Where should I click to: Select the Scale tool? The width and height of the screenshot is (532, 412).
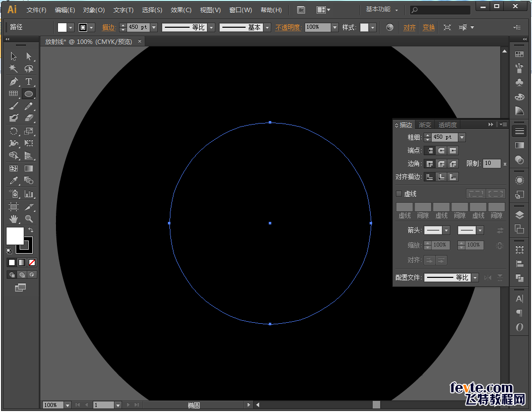click(x=29, y=131)
